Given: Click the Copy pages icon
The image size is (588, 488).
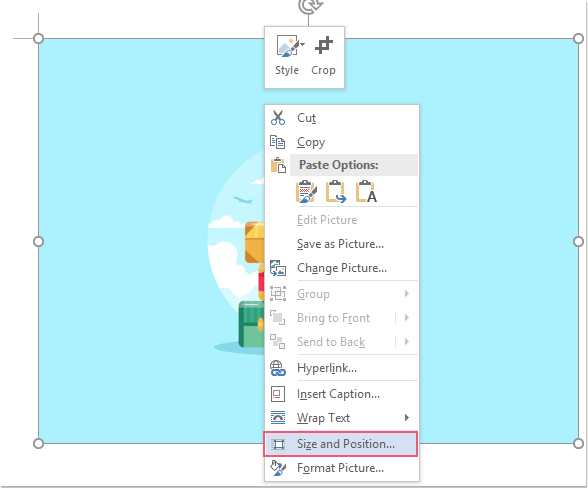Looking at the screenshot, I should [x=278, y=142].
